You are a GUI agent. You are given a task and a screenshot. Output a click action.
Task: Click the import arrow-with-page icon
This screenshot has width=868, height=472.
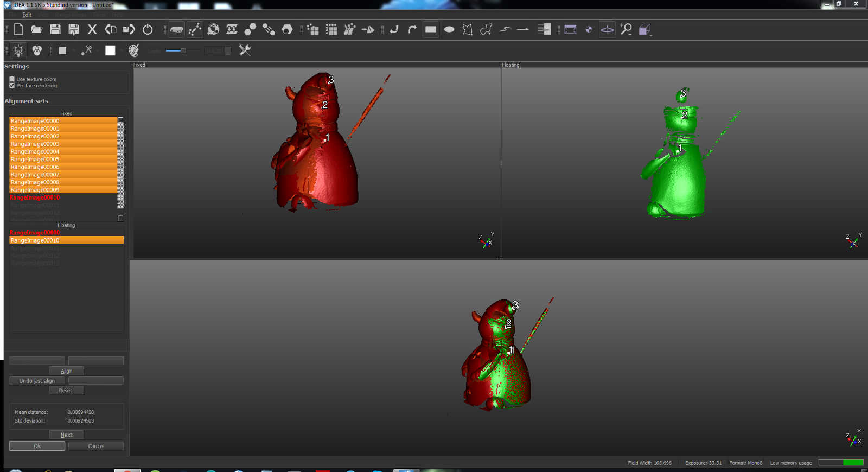click(111, 29)
